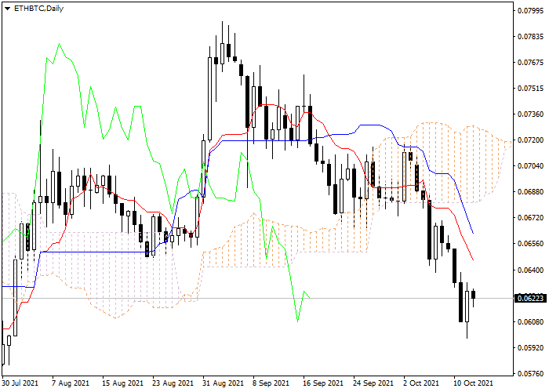Click the 0.06560 price axis label
The image size is (549, 392).
[x=530, y=244]
